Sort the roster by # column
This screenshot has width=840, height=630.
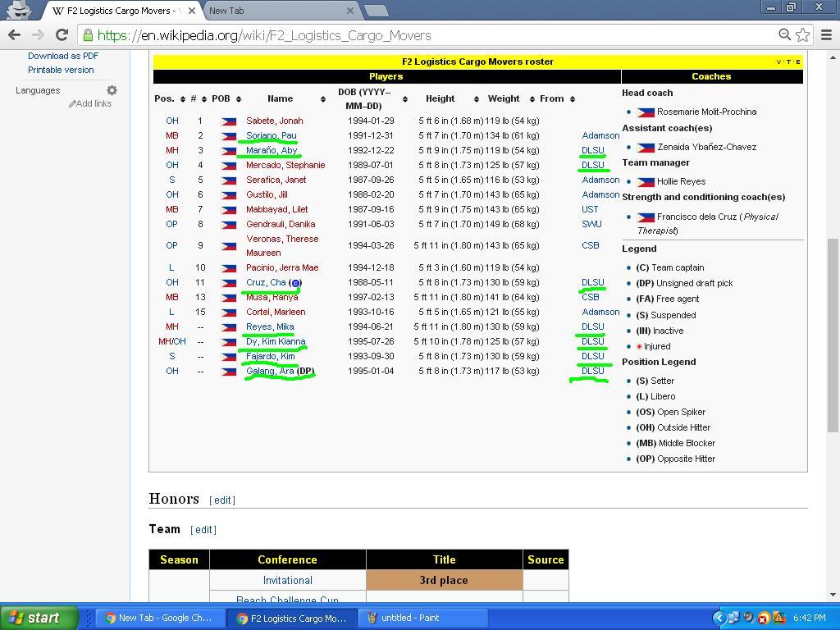pos(204,99)
